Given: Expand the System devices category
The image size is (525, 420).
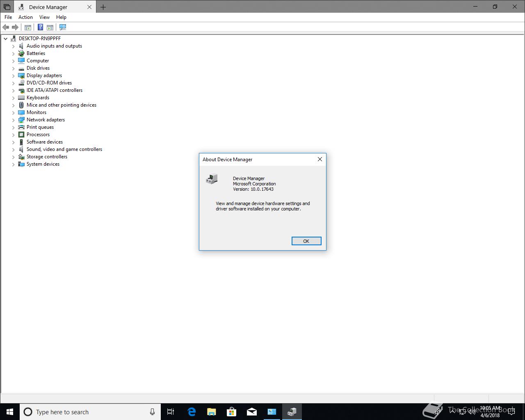Looking at the screenshot, I should point(14,164).
